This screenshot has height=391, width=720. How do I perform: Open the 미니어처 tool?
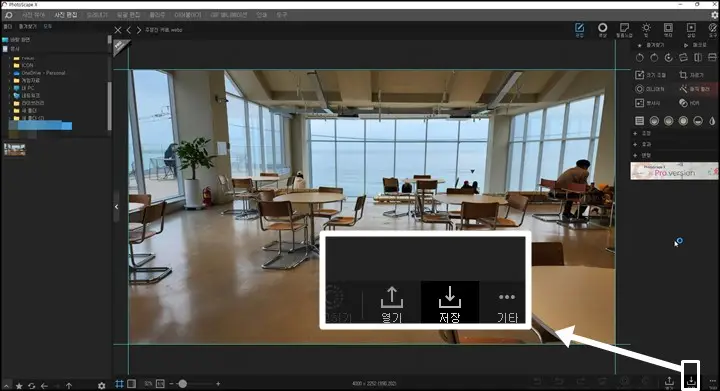coord(650,89)
